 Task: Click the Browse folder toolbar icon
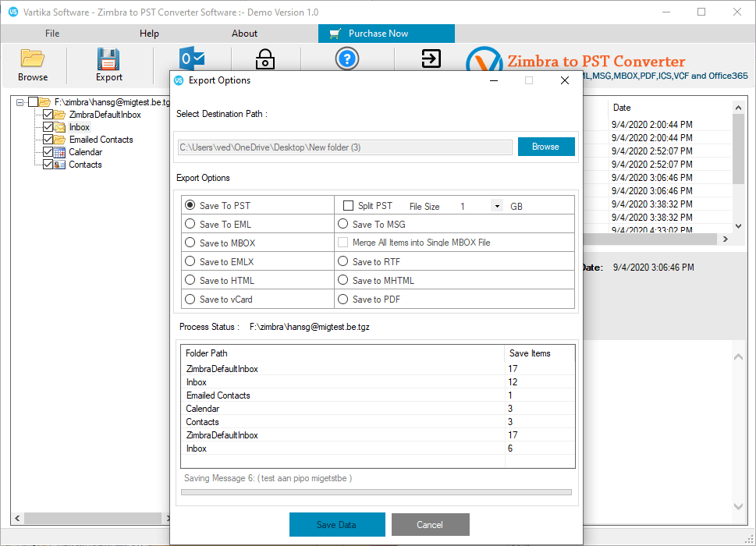tap(32, 58)
